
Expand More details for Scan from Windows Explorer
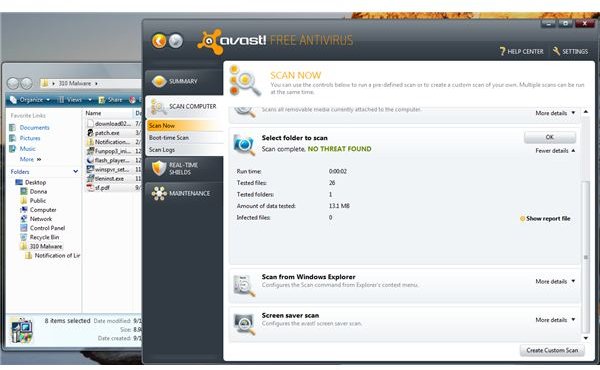[x=555, y=281]
